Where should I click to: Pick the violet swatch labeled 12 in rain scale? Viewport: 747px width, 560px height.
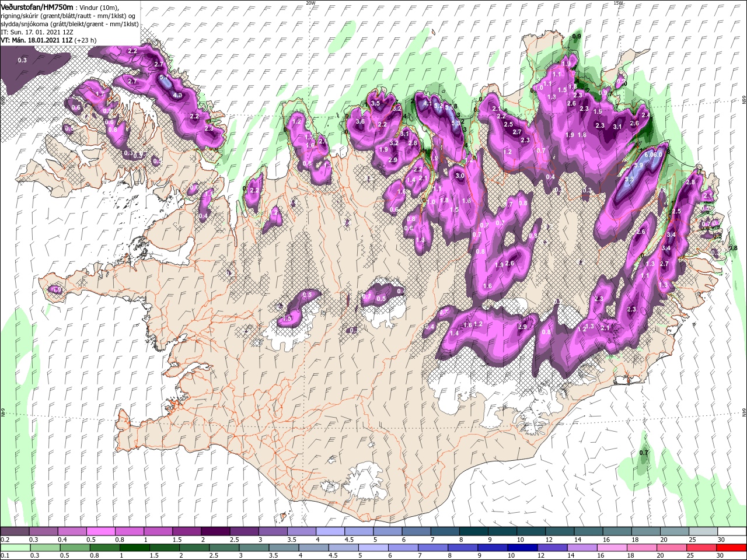552,547
